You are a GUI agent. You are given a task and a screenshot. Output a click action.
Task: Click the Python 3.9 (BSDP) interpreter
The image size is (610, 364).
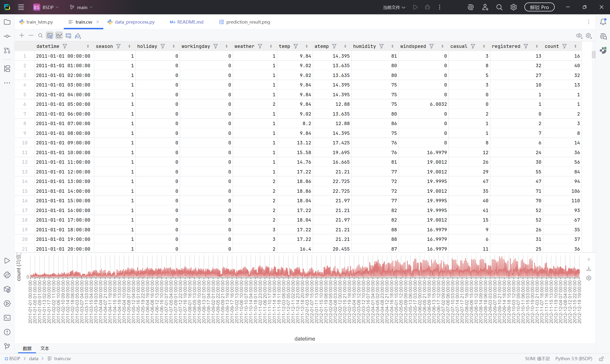point(574,359)
